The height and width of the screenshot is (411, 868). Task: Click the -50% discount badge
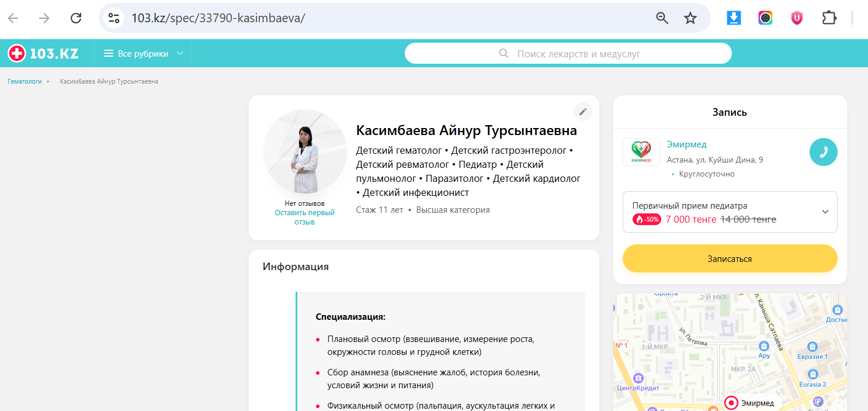tap(647, 220)
